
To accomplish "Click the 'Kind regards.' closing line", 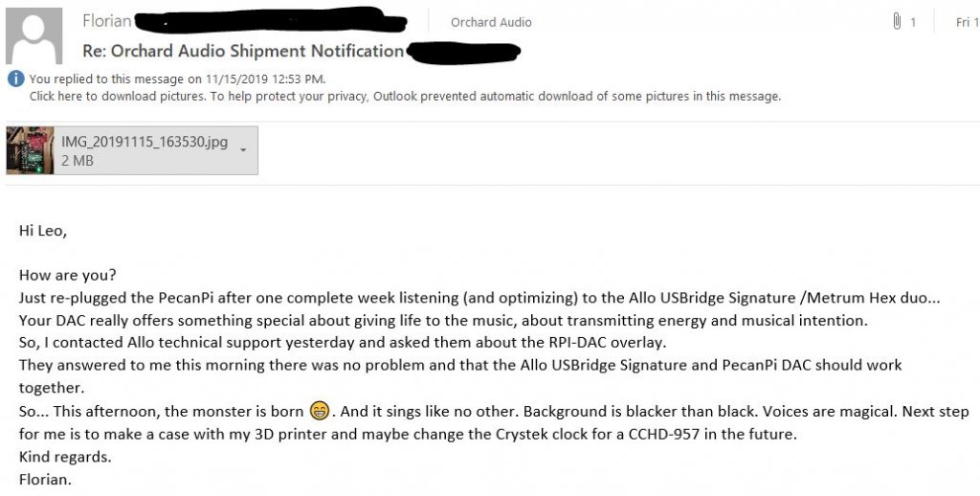I will (65, 457).
